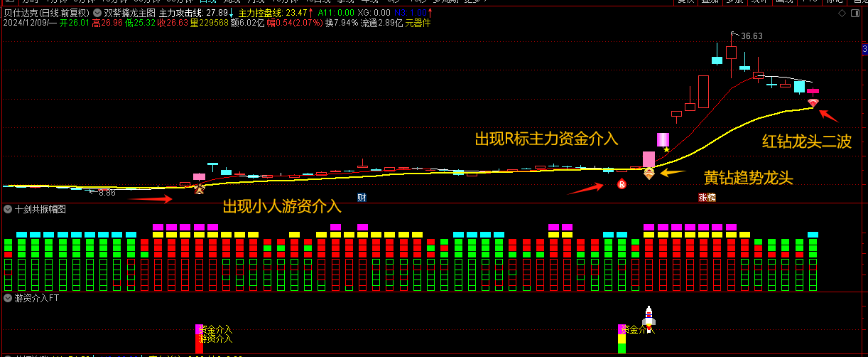868x357 pixels.
Task: Collapse the 游资介入FT panel chevron
Action: point(8,299)
